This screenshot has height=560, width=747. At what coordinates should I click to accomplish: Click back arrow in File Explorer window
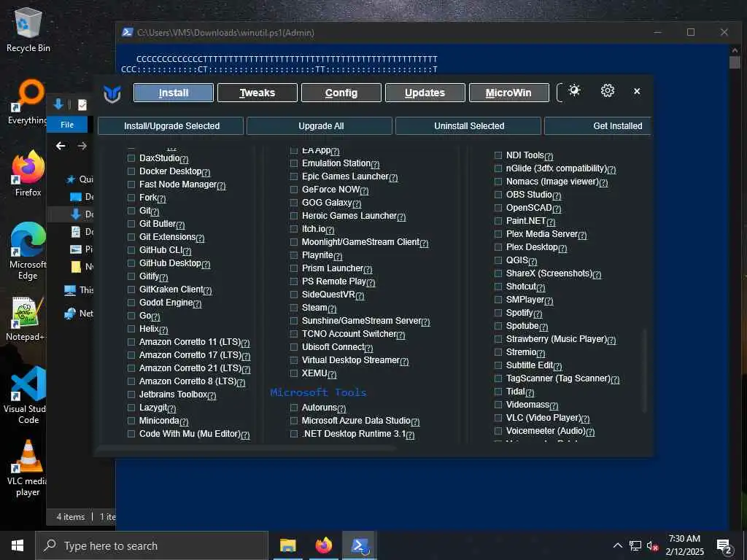(x=61, y=146)
